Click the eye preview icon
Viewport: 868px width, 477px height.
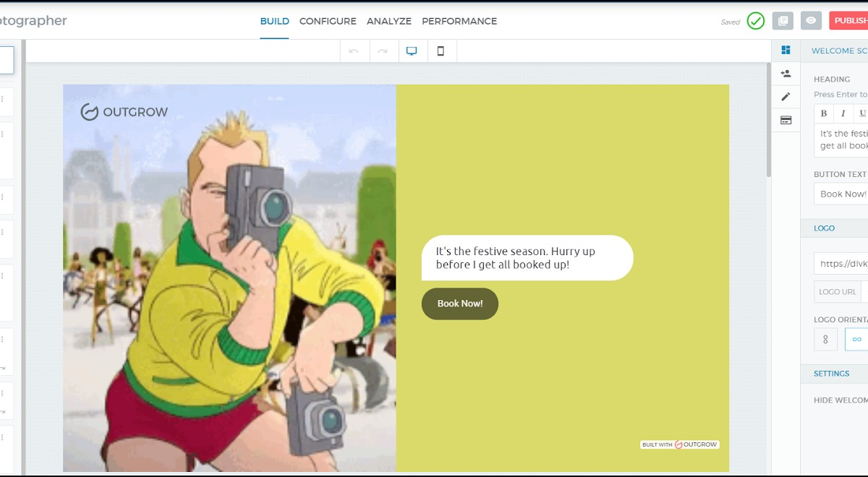point(811,21)
